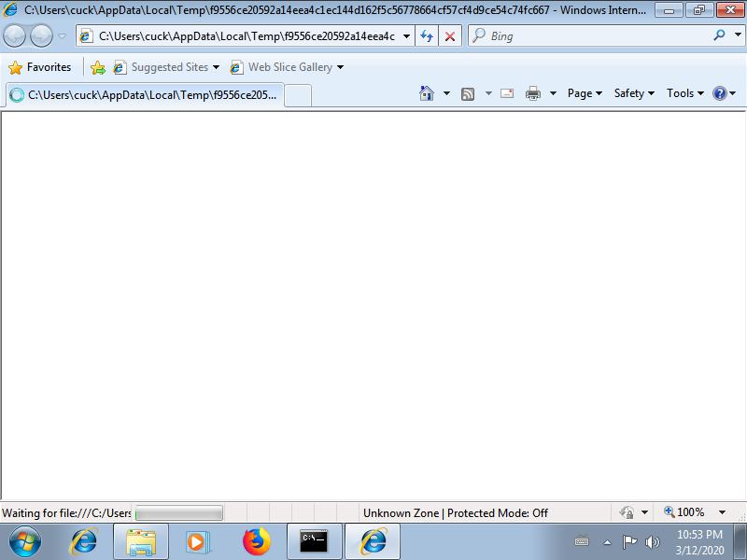Expand the zoom level dropdown arrow

[x=722, y=512]
